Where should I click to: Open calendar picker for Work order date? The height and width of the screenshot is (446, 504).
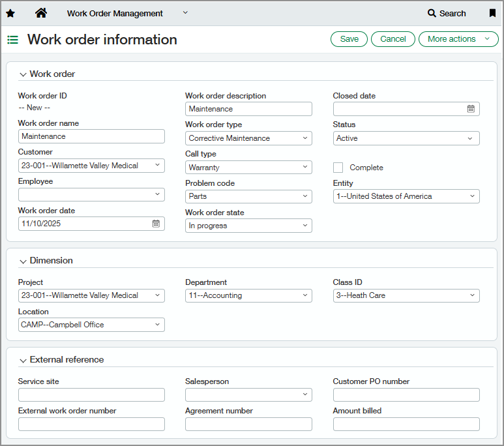point(156,224)
